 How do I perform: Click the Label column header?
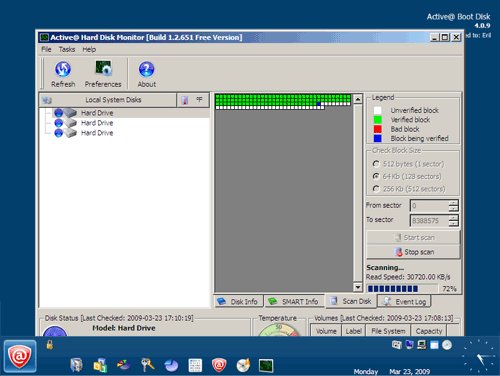[x=353, y=331]
